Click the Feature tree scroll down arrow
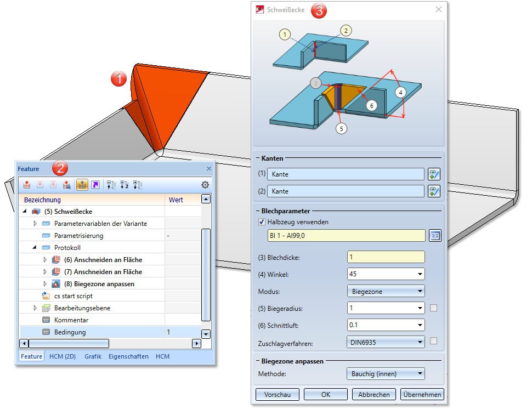532x409 pixels. (x=206, y=334)
